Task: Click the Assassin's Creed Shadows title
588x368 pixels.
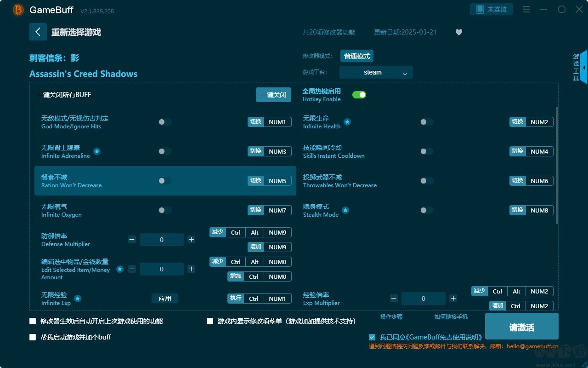Action: [x=83, y=74]
